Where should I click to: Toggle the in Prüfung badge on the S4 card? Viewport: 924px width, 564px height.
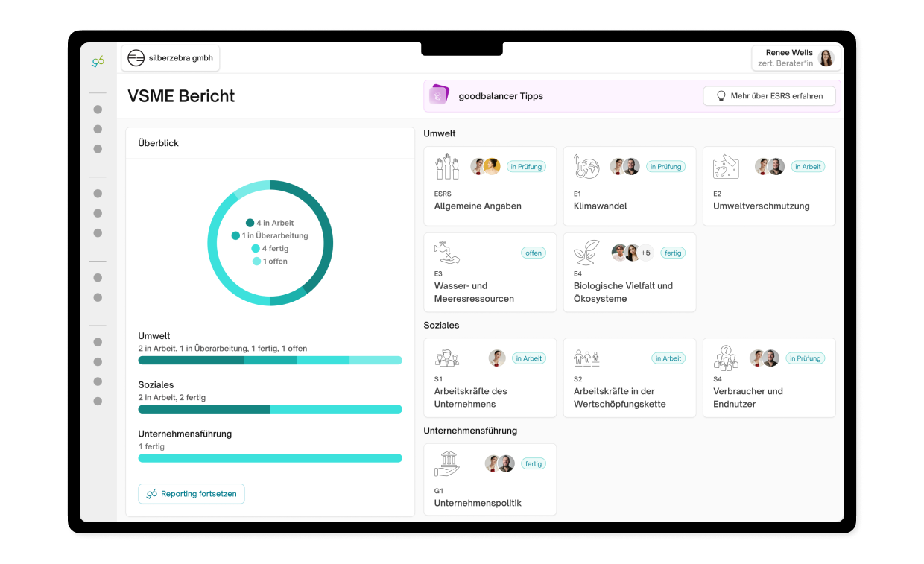coord(806,358)
